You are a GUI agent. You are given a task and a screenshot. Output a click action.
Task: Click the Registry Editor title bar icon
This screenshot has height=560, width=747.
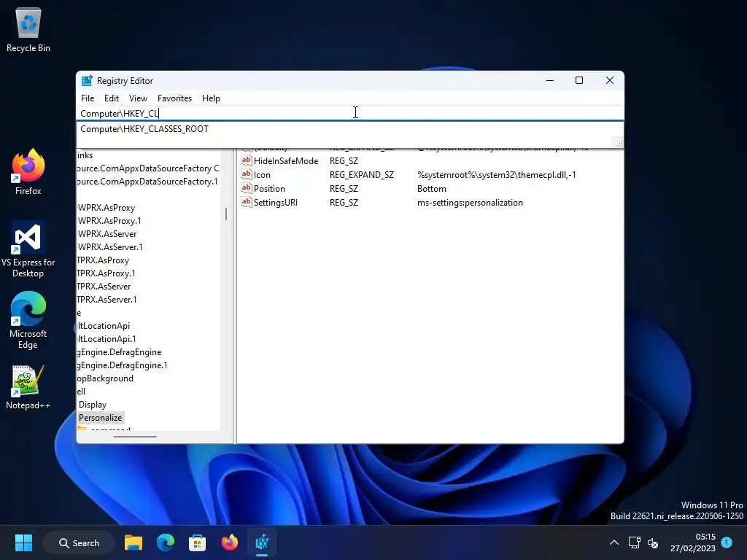(87, 81)
